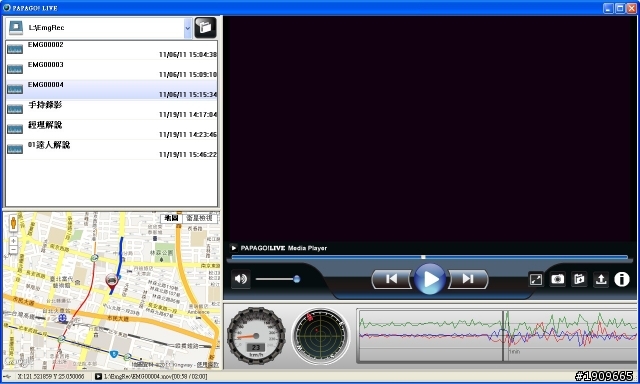Image resolution: width=640 pixels, height=384 pixels.
Task: Close the PAPAGO! LIVE window
Action: (631, 8)
